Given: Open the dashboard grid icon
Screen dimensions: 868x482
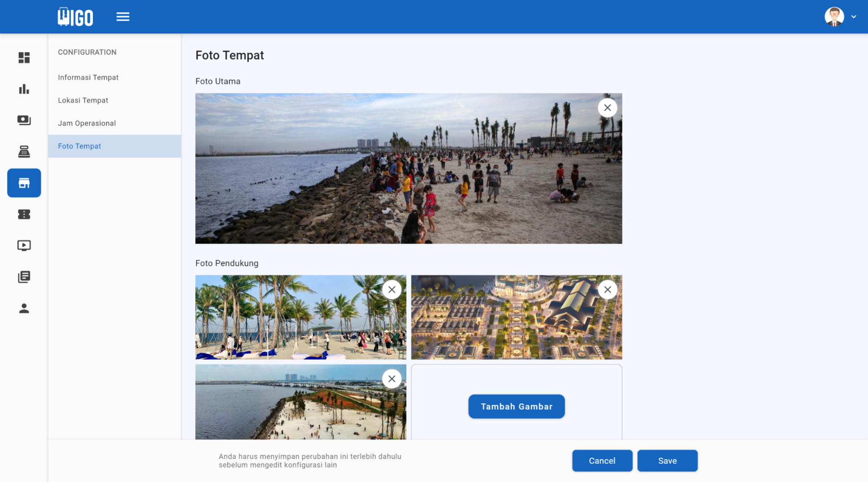Looking at the screenshot, I should tap(24, 58).
